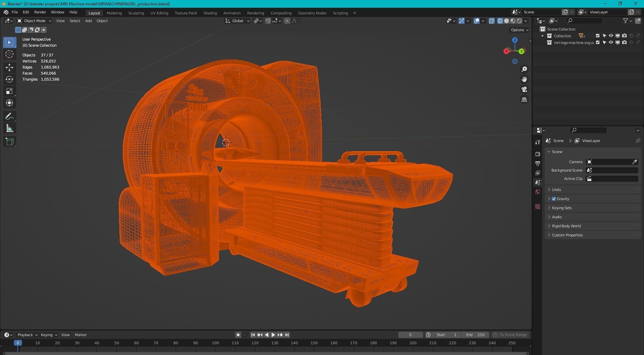Toggle proportional editing button
This screenshot has width=644, height=355.
click(x=287, y=21)
